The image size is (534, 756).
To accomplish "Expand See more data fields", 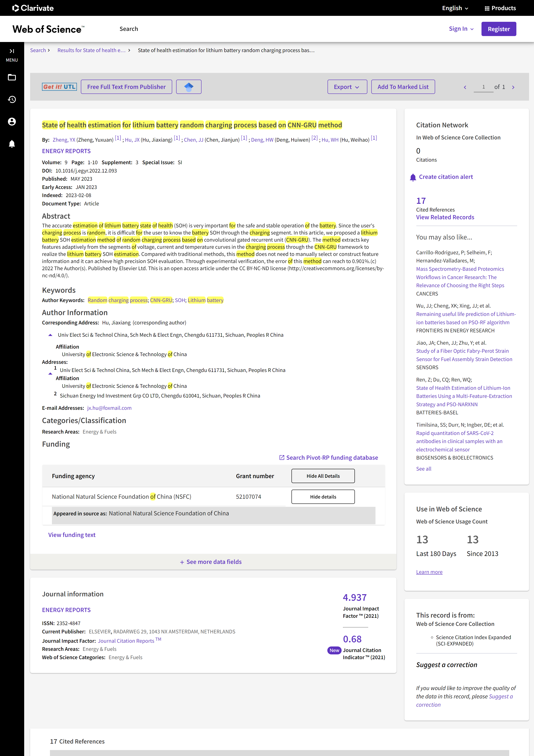I will (x=211, y=562).
